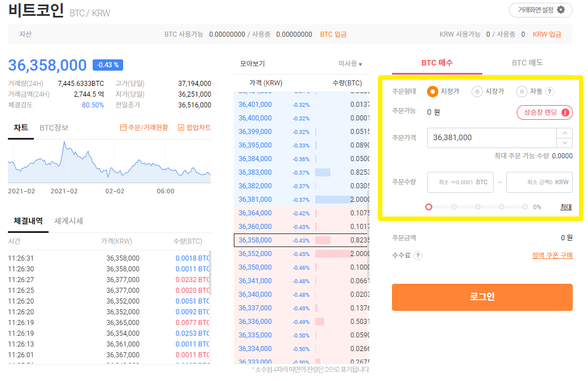This screenshot has height=381, width=588.
Task: Switch to the BTC 매수 tab
Action: (x=437, y=63)
